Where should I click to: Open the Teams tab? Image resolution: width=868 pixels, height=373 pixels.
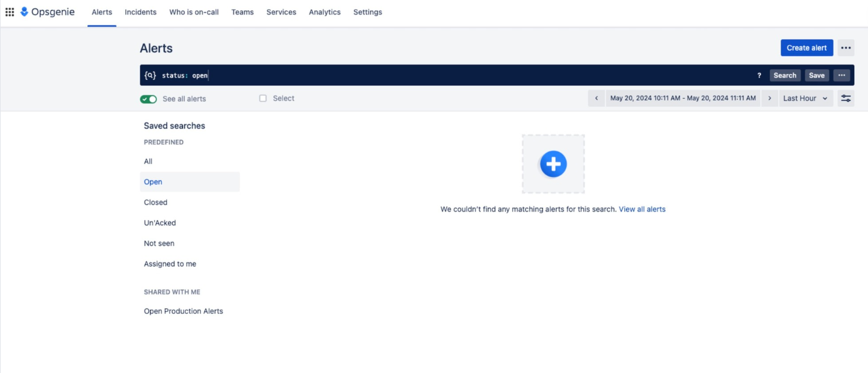pos(243,12)
